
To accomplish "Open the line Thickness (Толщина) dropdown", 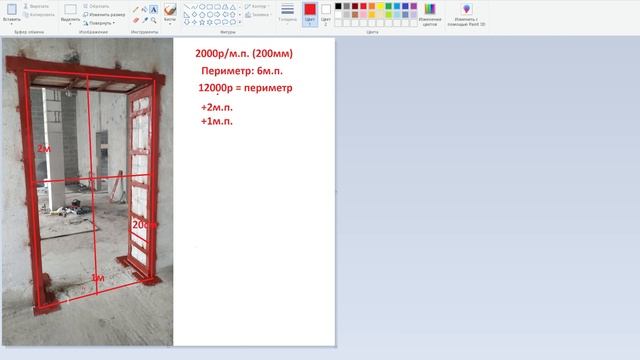I will coord(287,14).
